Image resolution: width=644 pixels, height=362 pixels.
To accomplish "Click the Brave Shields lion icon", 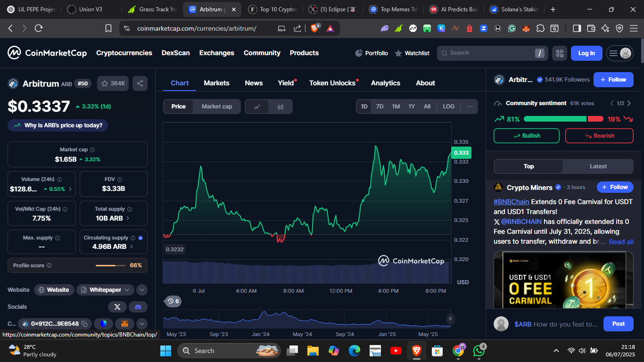I will click(315, 28).
